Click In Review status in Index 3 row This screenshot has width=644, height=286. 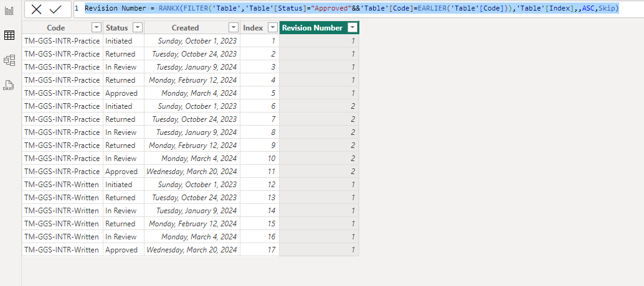tap(123, 67)
